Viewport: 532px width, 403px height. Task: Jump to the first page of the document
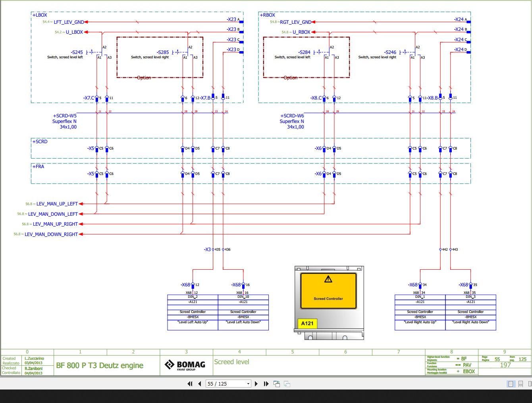coord(189,384)
